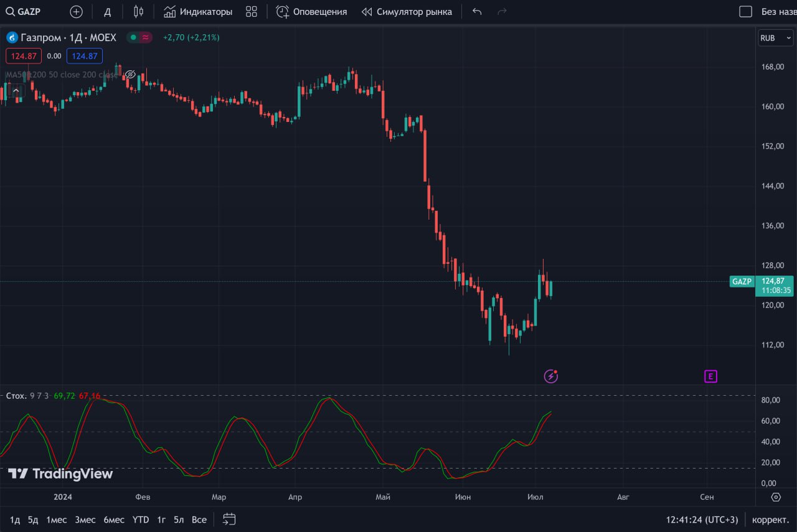Viewport: 797px width, 532px height.
Task: Open the time axis settings gear icon
Action: (776, 497)
